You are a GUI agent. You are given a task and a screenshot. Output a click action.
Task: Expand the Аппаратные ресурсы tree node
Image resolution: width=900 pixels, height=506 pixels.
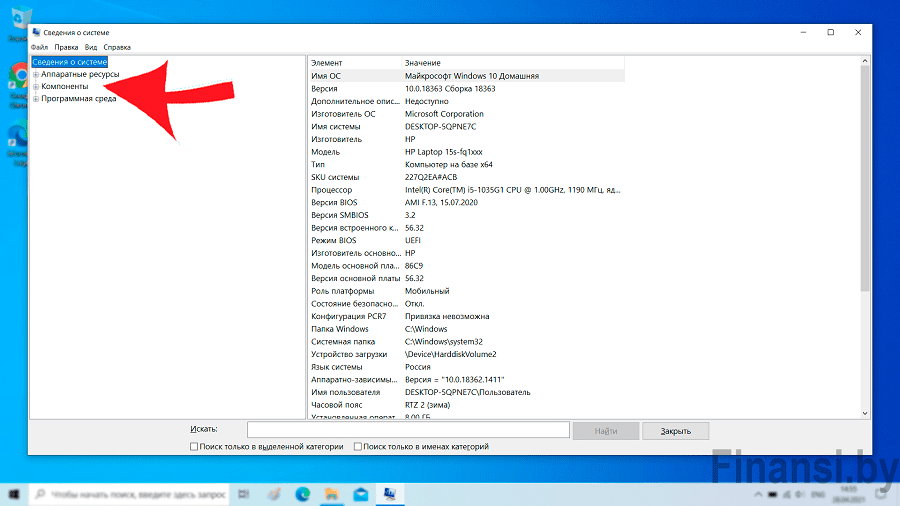(36, 75)
